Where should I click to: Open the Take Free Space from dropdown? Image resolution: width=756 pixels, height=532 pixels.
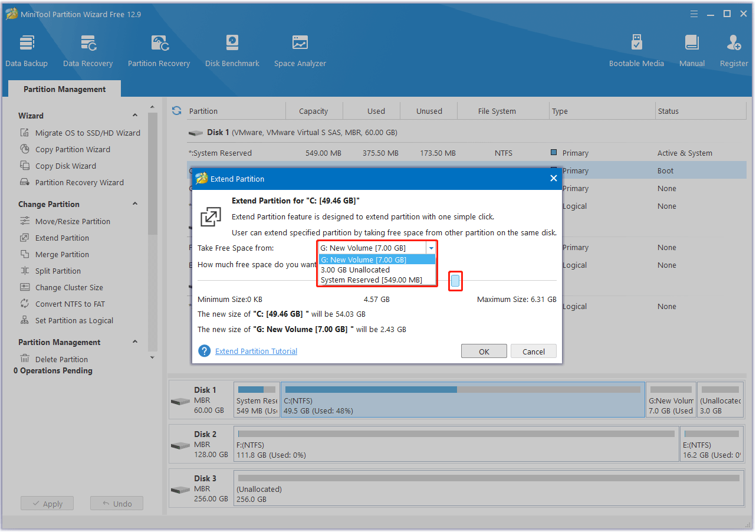tap(431, 248)
